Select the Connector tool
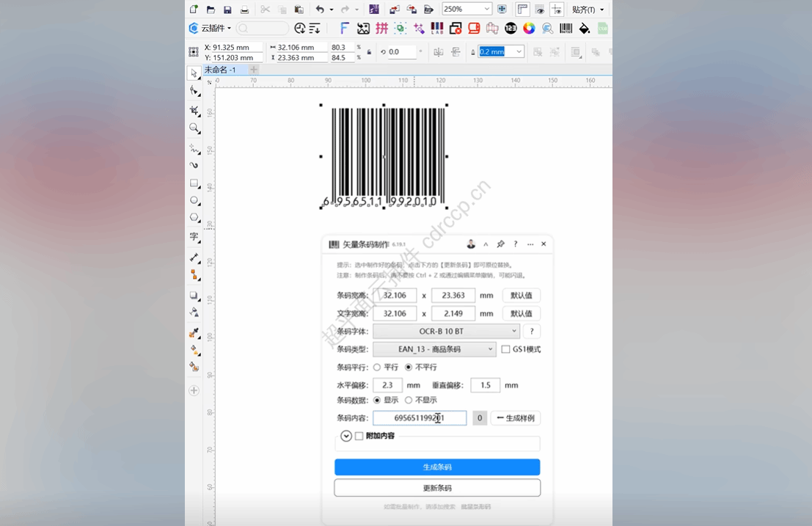The image size is (812, 526). [194, 274]
